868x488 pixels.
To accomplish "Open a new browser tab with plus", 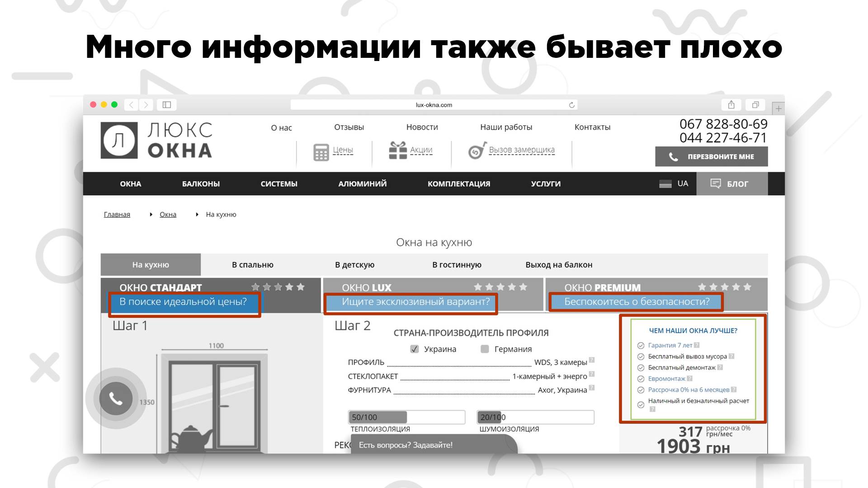I will point(778,108).
